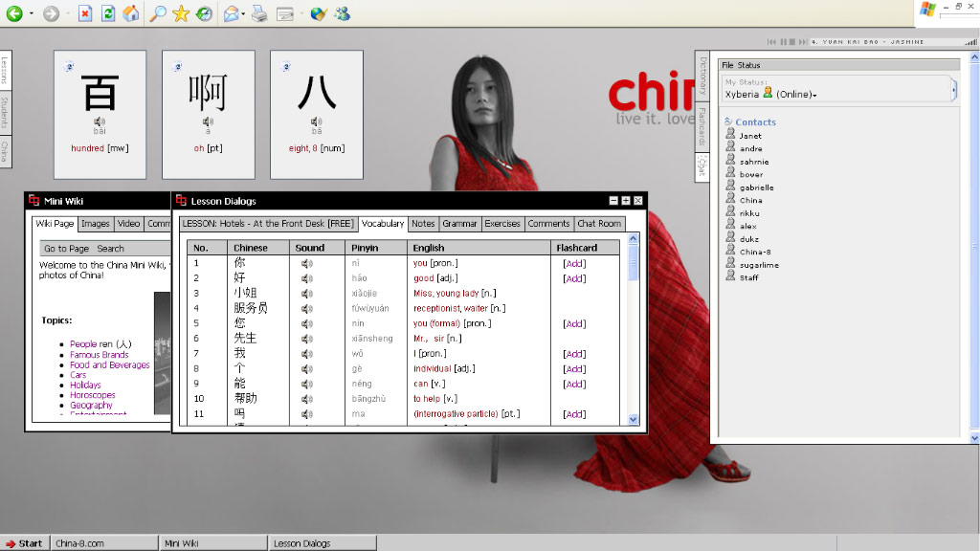Add 你 to flashcards
The image size is (980, 551).
(x=573, y=263)
